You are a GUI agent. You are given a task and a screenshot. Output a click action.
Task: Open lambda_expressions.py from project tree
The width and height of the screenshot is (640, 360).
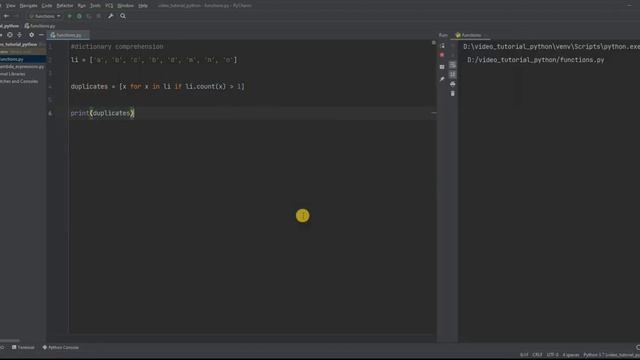coord(22,67)
